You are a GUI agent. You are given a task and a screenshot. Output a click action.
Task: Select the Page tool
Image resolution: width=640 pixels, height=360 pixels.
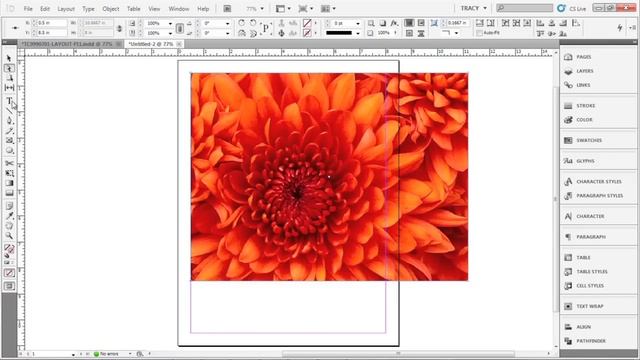click(9, 78)
